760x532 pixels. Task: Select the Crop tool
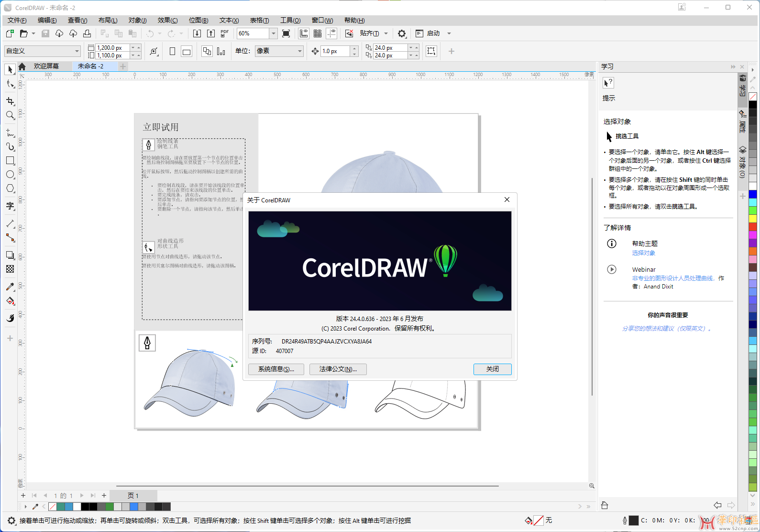[10, 101]
